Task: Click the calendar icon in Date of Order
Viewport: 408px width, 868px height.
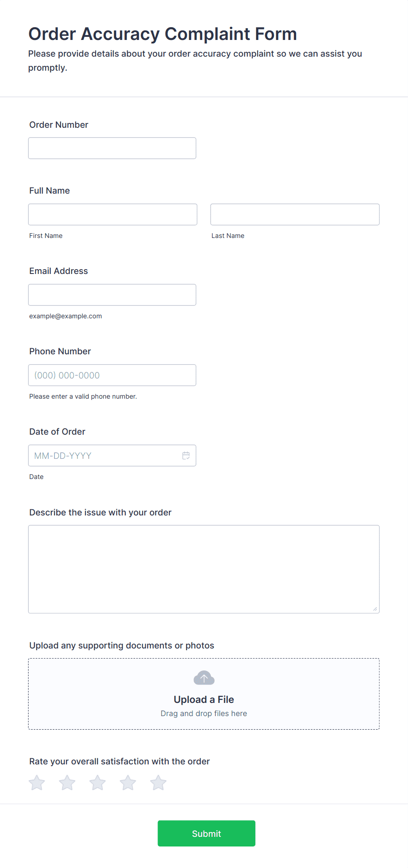Action: point(186,456)
